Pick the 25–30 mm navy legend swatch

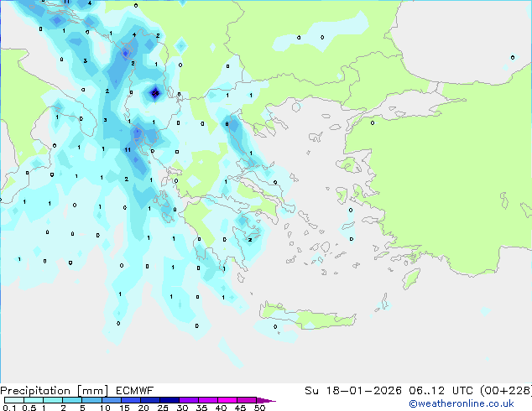tap(170, 400)
